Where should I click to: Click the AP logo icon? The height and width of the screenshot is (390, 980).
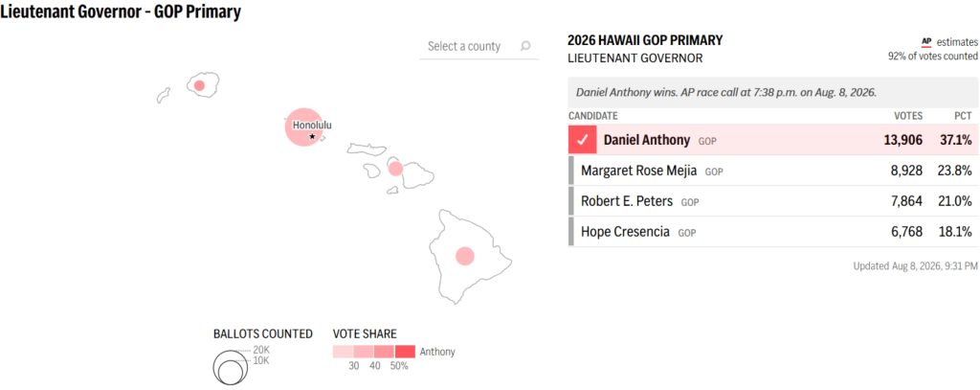(926, 42)
